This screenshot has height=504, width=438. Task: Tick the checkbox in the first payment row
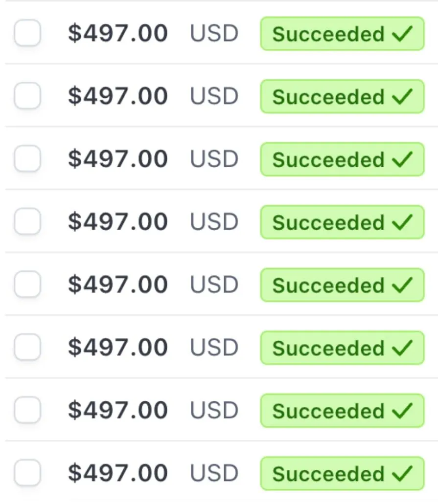tap(27, 32)
